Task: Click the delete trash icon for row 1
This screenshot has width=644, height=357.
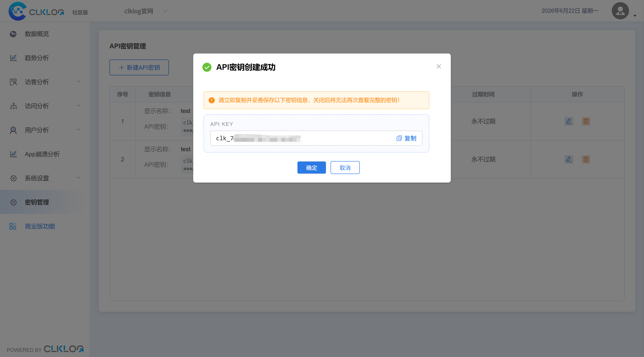Action: [x=586, y=121]
